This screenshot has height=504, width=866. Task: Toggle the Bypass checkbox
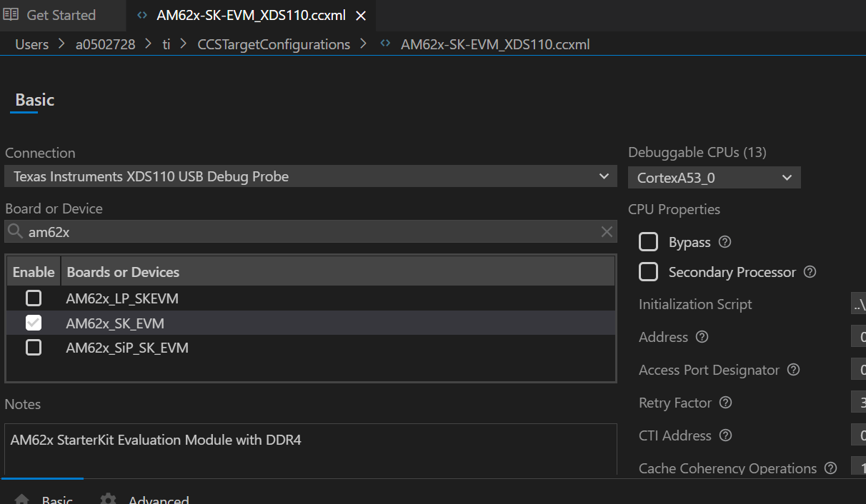pyautogui.click(x=648, y=242)
